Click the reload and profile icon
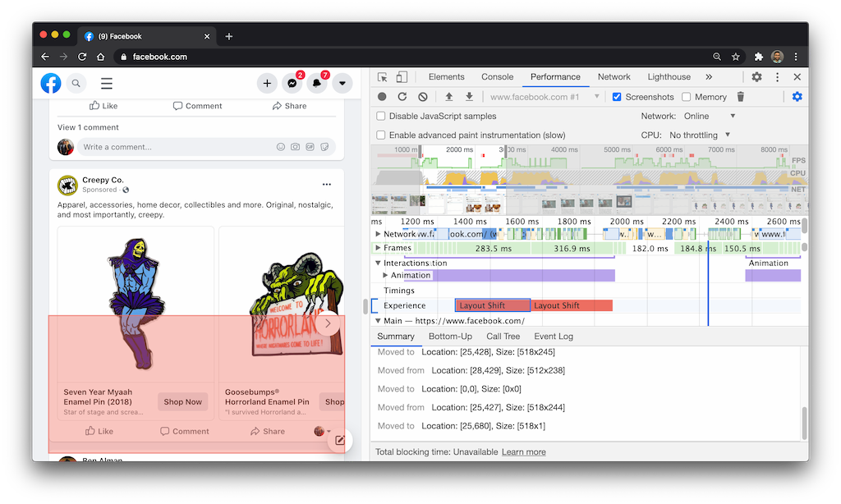This screenshot has width=841, height=504. point(402,97)
